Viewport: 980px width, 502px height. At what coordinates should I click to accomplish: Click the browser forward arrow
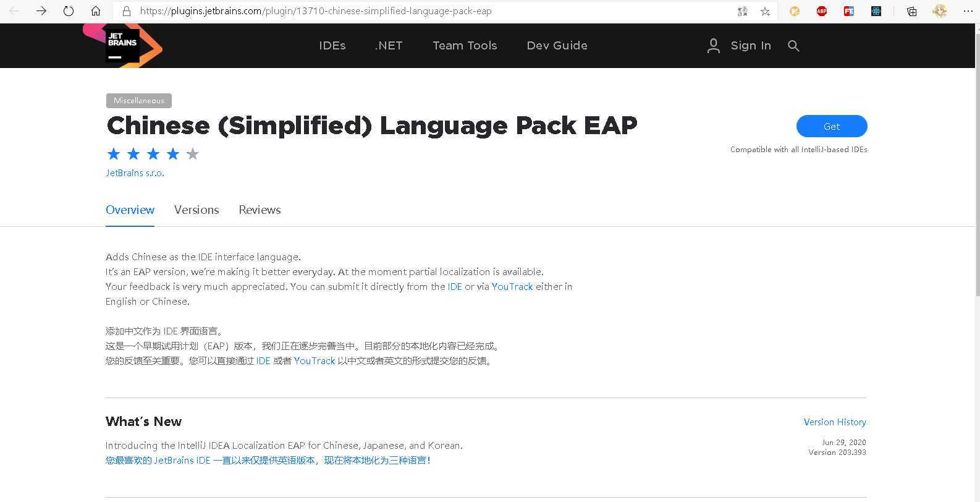coord(41,11)
